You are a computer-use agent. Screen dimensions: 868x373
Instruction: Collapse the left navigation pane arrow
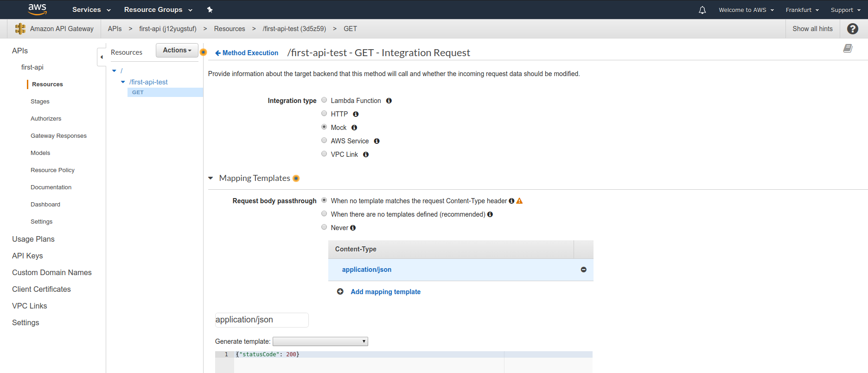click(x=102, y=57)
